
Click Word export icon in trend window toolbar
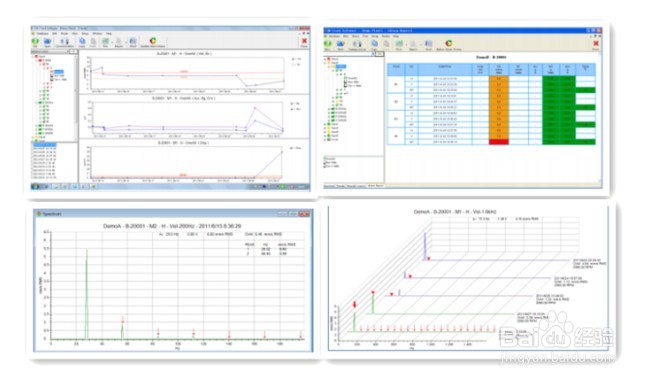(x=133, y=42)
